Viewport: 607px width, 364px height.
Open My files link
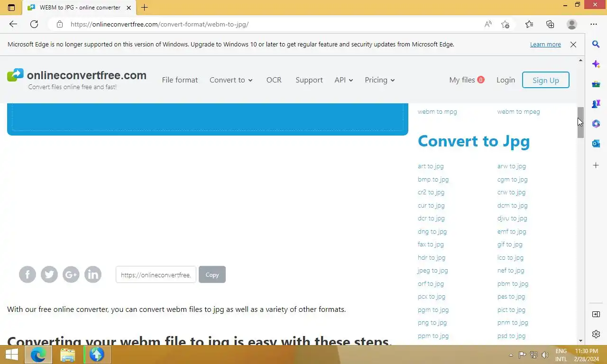click(467, 80)
